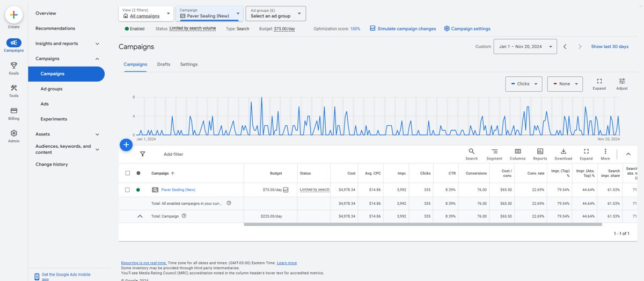
Task: Open Change history in the sidebar
Action: [x=52, y=164]
